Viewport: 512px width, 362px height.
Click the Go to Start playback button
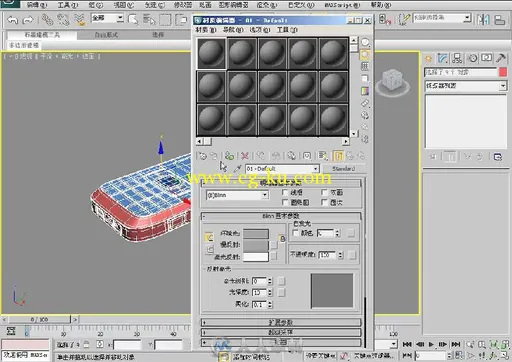pos(407,344)
